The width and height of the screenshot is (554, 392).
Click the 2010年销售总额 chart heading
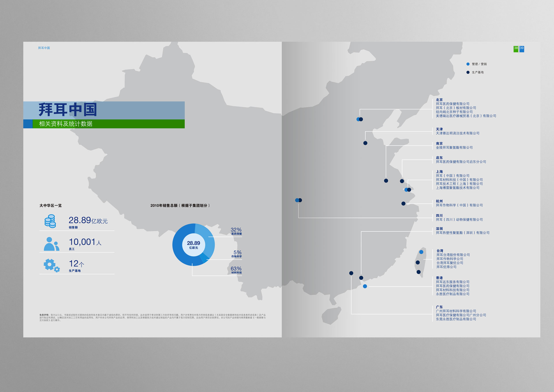pos(180,206)
